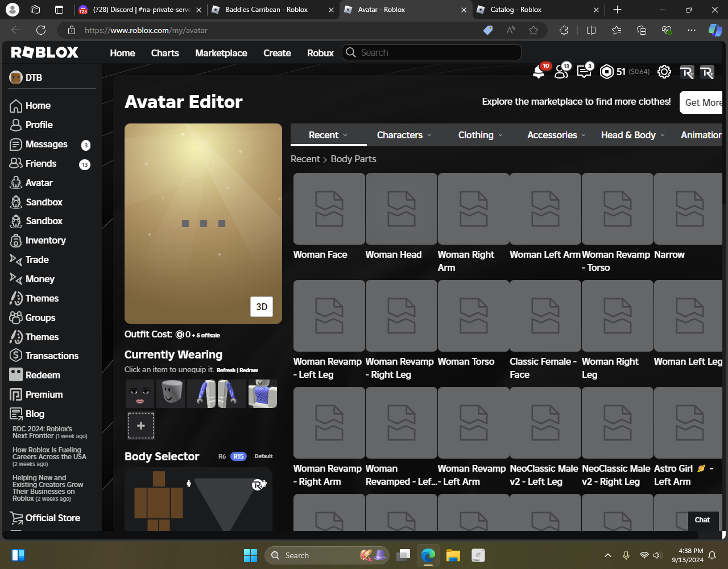Screen dimensions: 728x569
Task: Click the Recent breadcrumb link
Action: 305,159
